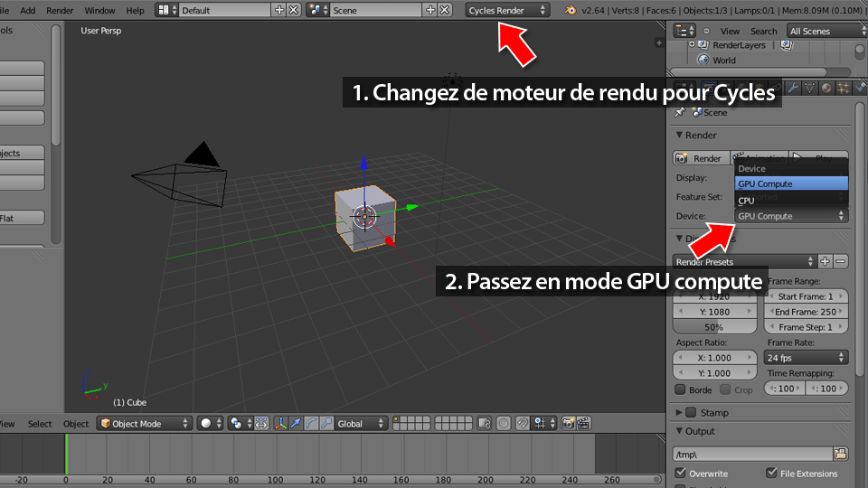This screenshot has width=868, height=488.
Task: Open the 24 fps frame rate dropdown
Action: click(806, 358)
